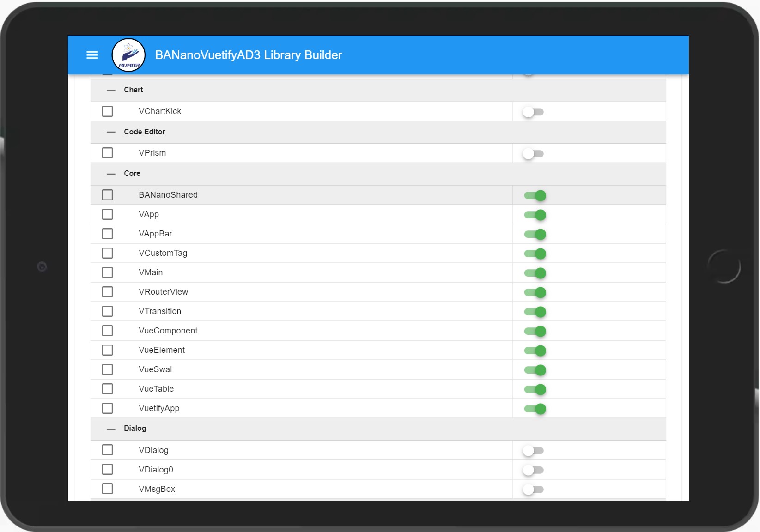Disable the VRouterView switch

coord(535,292)
